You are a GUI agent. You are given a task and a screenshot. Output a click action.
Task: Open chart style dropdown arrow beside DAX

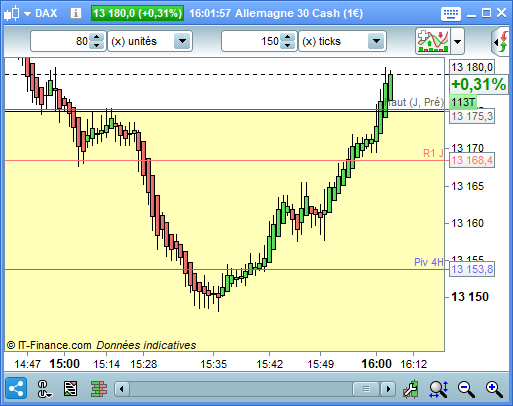coord(28,14)
